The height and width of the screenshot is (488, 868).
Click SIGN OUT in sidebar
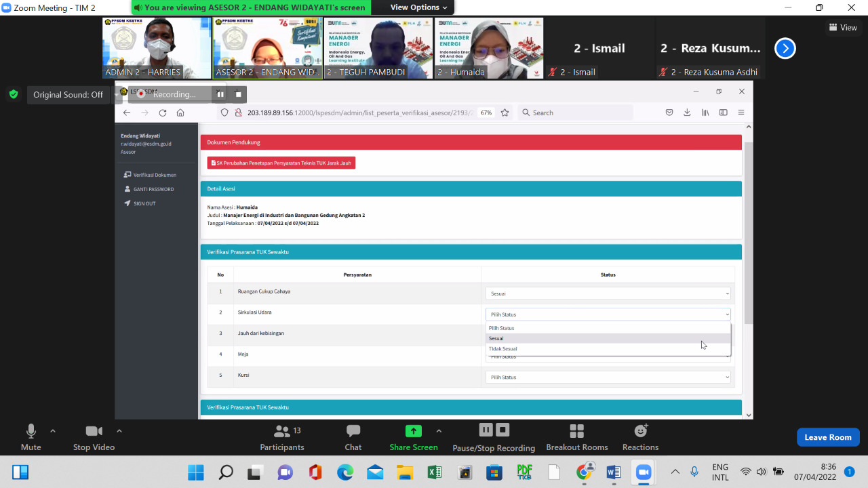tap(140, 203)
